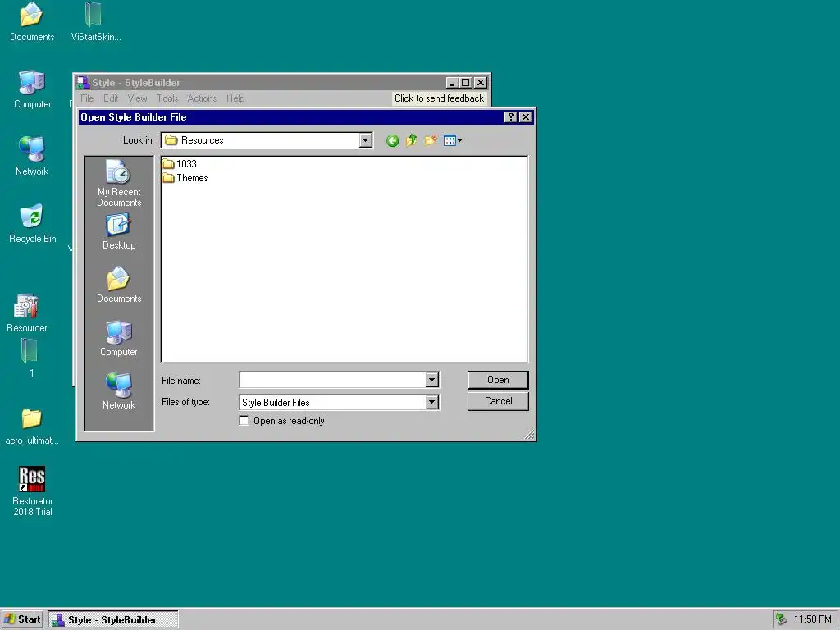Select the Restorator 2018 Trial shortcut
Image resolution: width=840 pixels, height=630 pixels.
point(32,491)
